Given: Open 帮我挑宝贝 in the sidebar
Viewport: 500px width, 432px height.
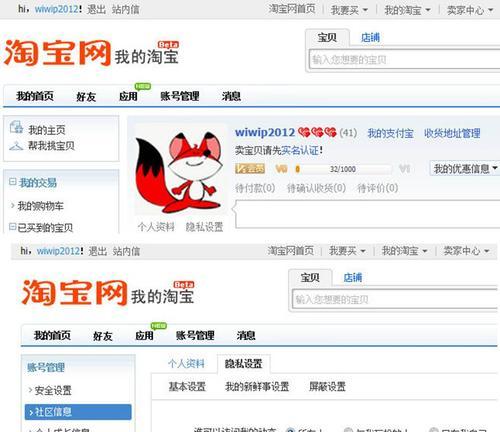Looking at the screenshot, I should coord(51,146).
